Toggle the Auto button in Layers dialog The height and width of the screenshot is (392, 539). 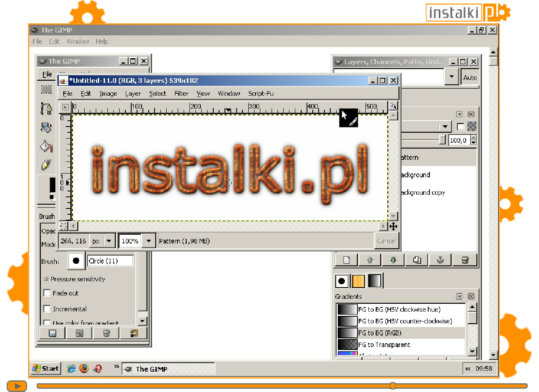[x=470, y=77]
